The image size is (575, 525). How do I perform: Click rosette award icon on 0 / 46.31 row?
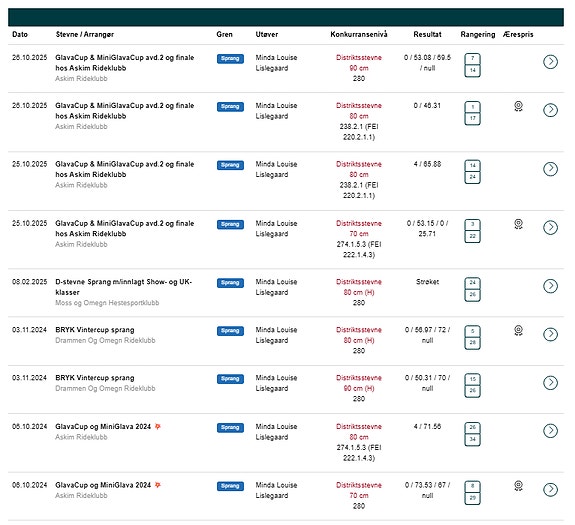click(518, 106)
